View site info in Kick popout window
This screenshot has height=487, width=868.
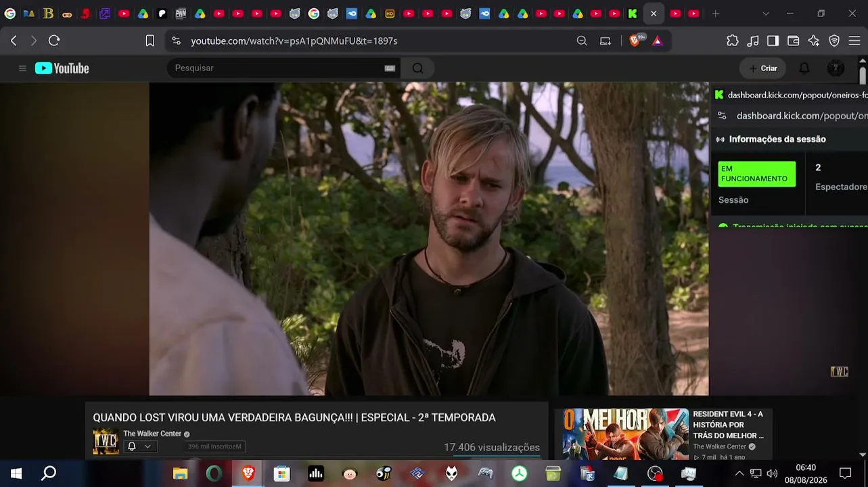coord(722,116)
